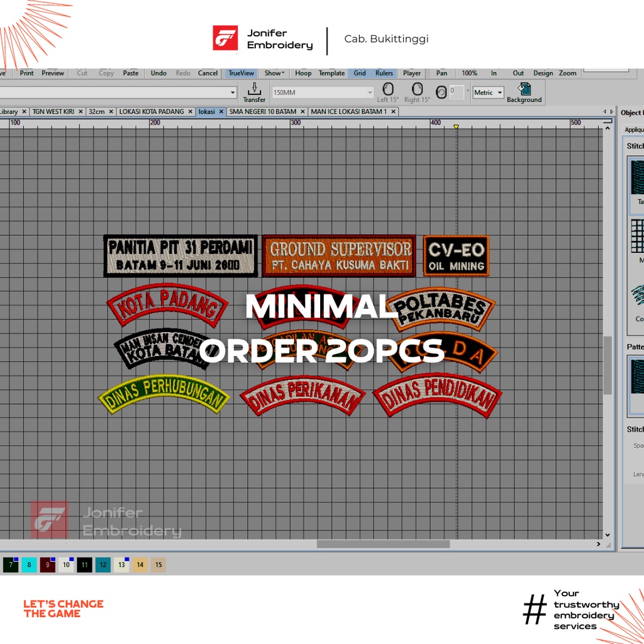Toggle the Grid display
Image resolution: width=644 pixels, height=644 pixels.
point(360,73)
